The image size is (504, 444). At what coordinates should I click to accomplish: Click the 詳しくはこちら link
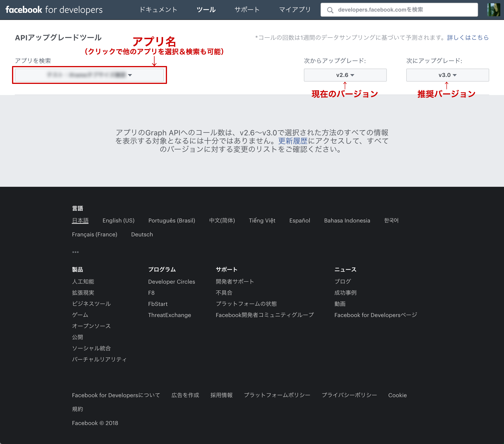[468, 38]
